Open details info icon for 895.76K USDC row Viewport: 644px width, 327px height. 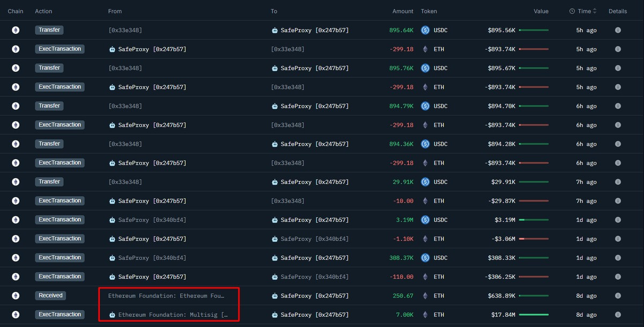[x=618, y=68]
